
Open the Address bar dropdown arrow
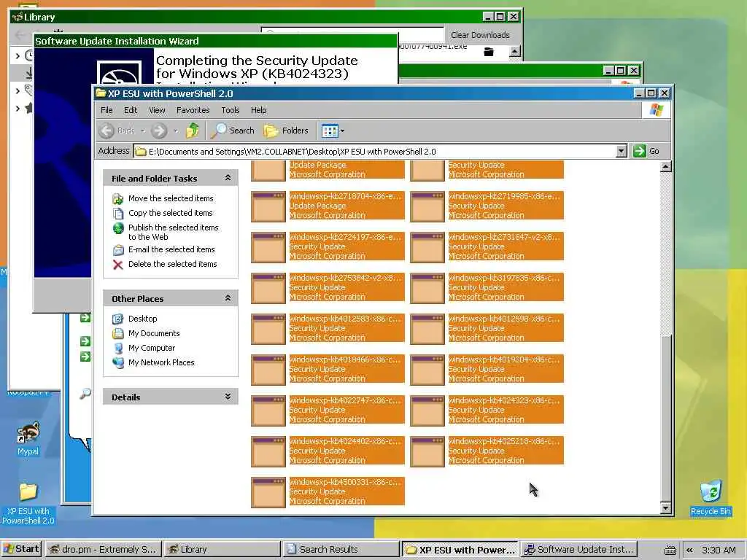(x=621, y=152)
